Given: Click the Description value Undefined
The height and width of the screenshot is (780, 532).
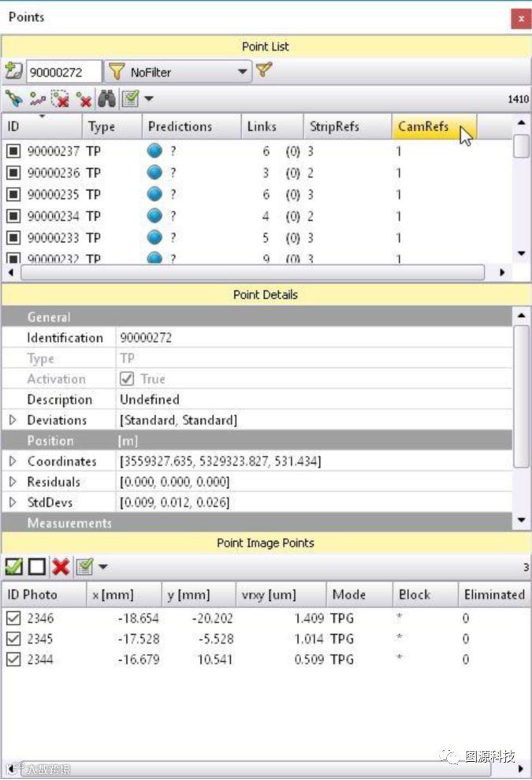Looking at the screenshot, I should coord(150,399).
